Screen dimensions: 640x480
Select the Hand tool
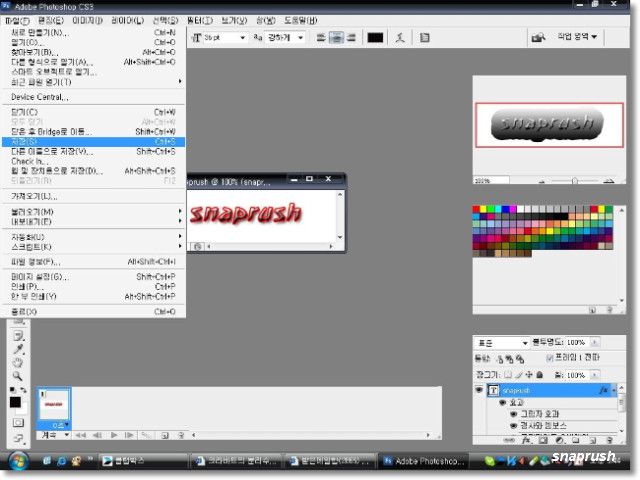pyautogui.click(x=18, y=362)
